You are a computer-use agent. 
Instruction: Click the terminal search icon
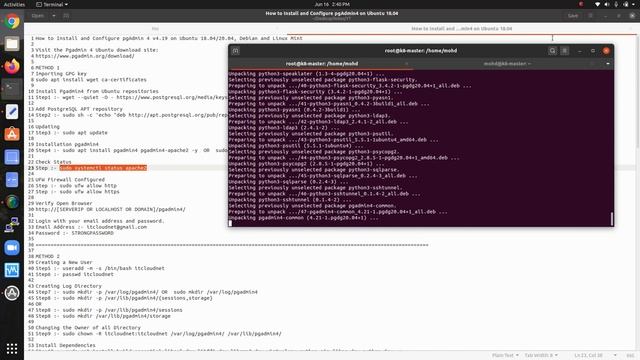552,51
